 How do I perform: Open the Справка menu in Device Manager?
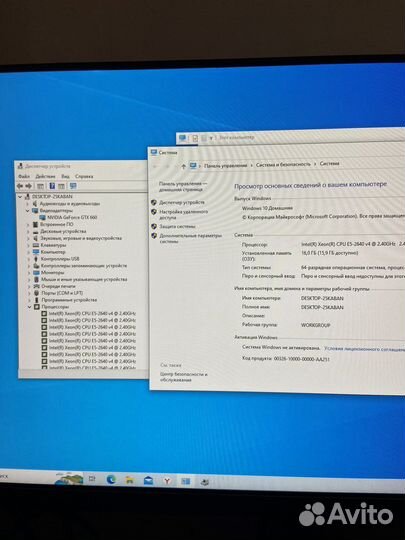tap(84, 176)
